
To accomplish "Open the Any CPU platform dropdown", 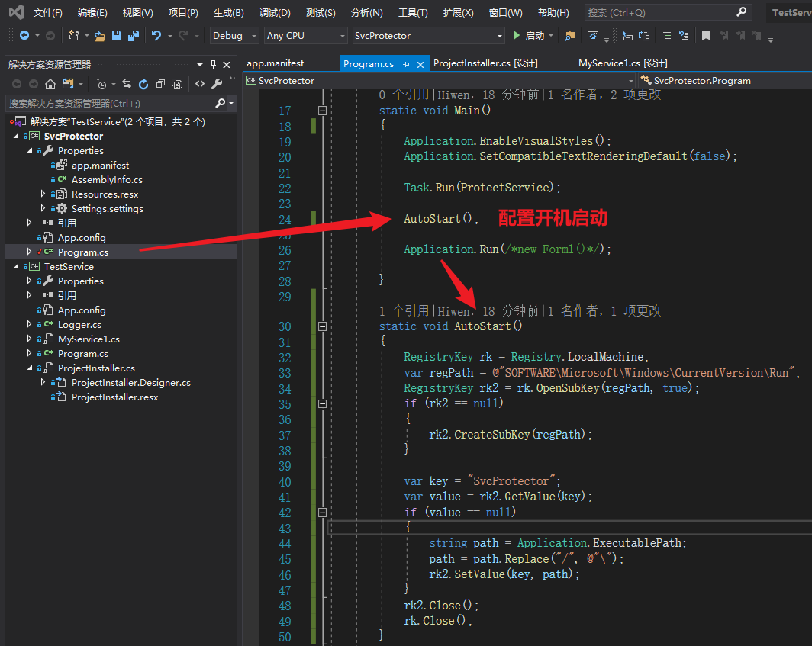I will 342,36.
